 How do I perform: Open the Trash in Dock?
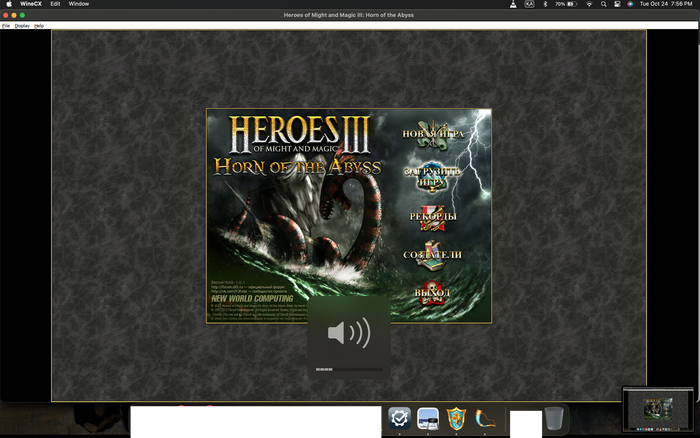coord(554,418)
